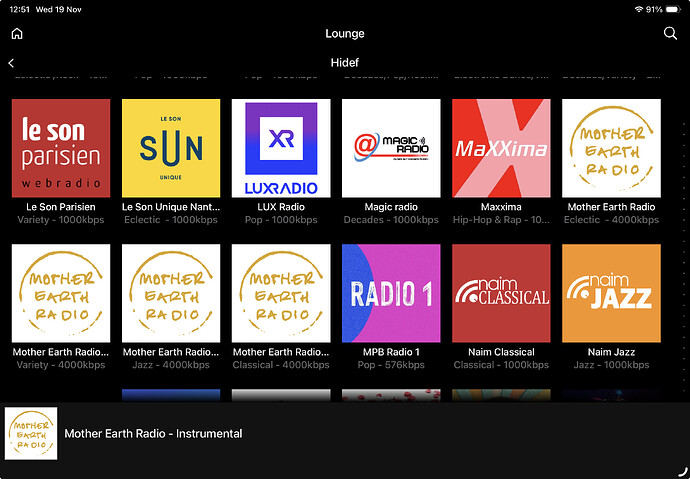Play the Naim Classical station
Screen dimensions: 690x479
coord(501,293)
